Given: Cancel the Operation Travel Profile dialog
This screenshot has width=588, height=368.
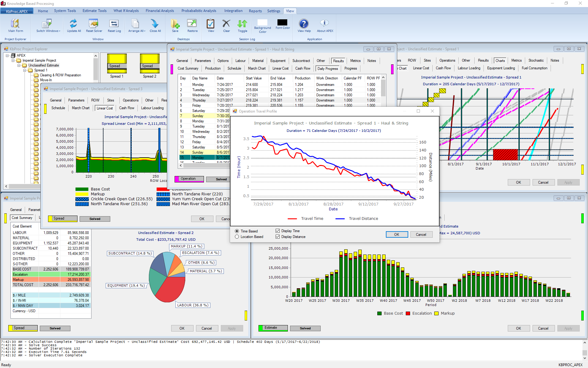Looking at the screenshot, I should pyautogui.click(x=421, y=235).
